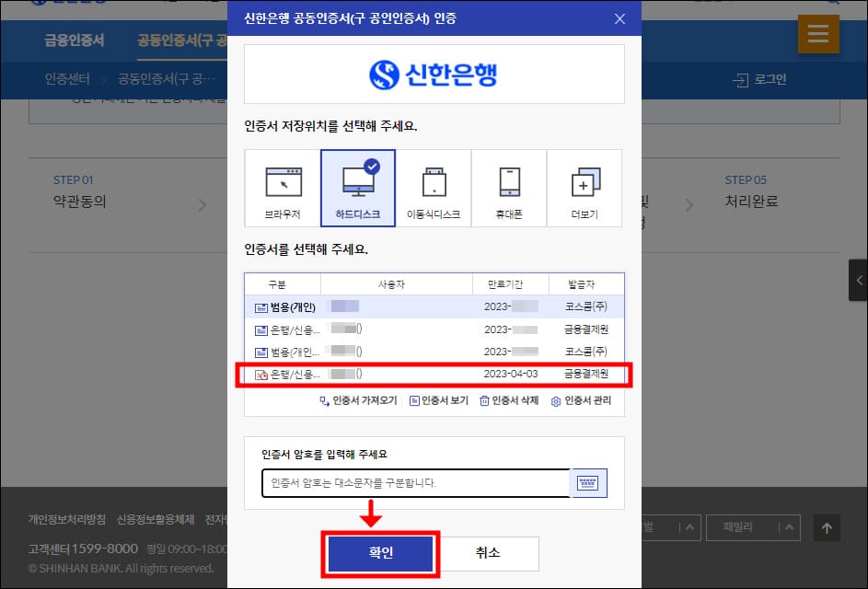Expand the 패밀리 footer dropdown
The height and width of the screenshot is (589, 868).
(x=755, y=527)
